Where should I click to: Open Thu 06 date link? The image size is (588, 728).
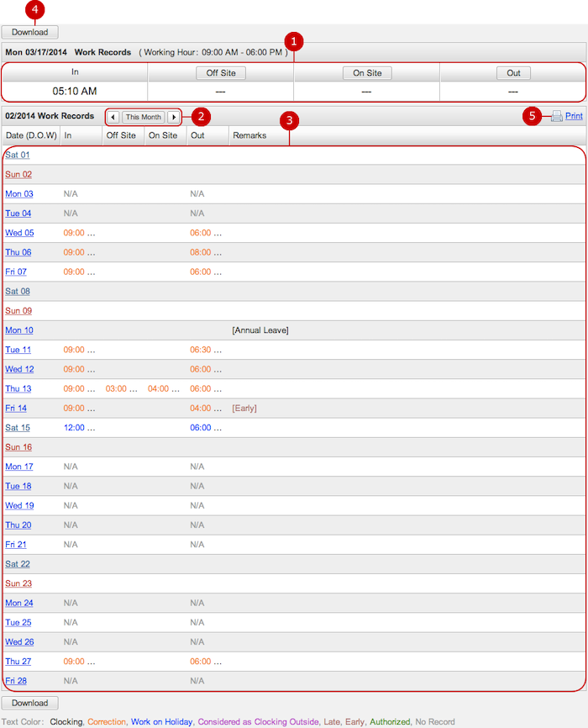[18, 252]
